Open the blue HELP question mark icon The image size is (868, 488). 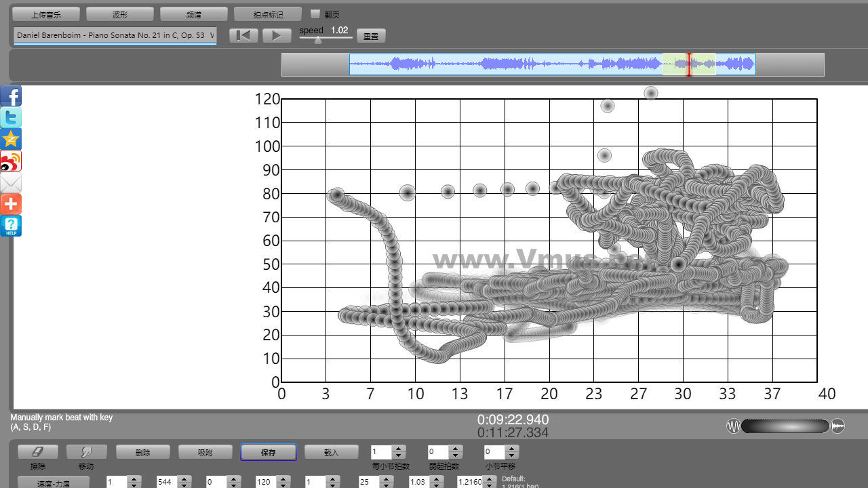coord(11,226)
